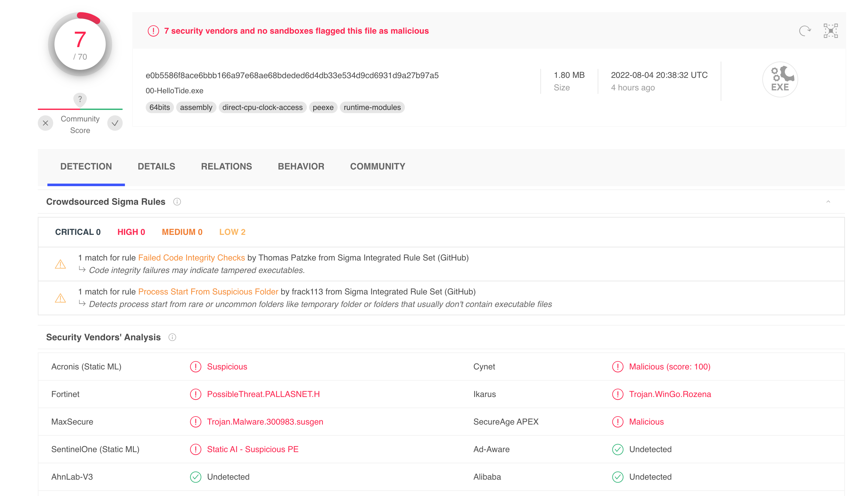Click green check icon for AhnLab-V3 result
The width and height of the screenshot is (868, 496).
[x=195, y=477]
